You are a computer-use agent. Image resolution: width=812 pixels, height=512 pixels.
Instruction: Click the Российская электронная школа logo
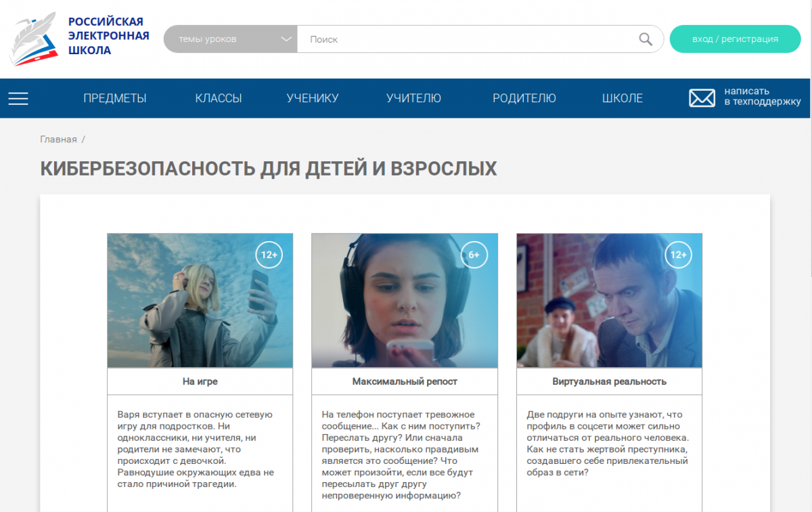click(80, 38)
